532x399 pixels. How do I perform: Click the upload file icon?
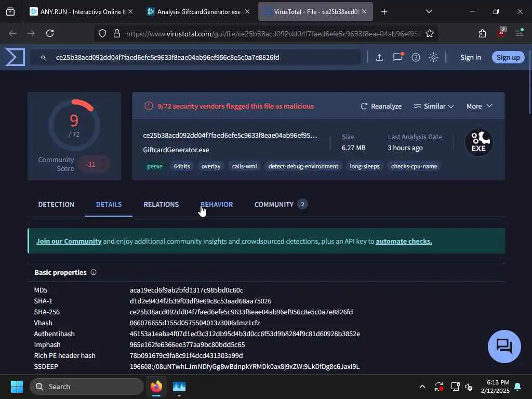tap(379, 57)
